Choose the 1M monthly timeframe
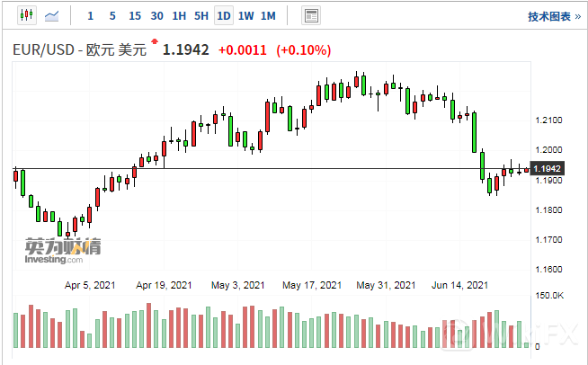This screenshot has height=365, width=588. point(268,16)
